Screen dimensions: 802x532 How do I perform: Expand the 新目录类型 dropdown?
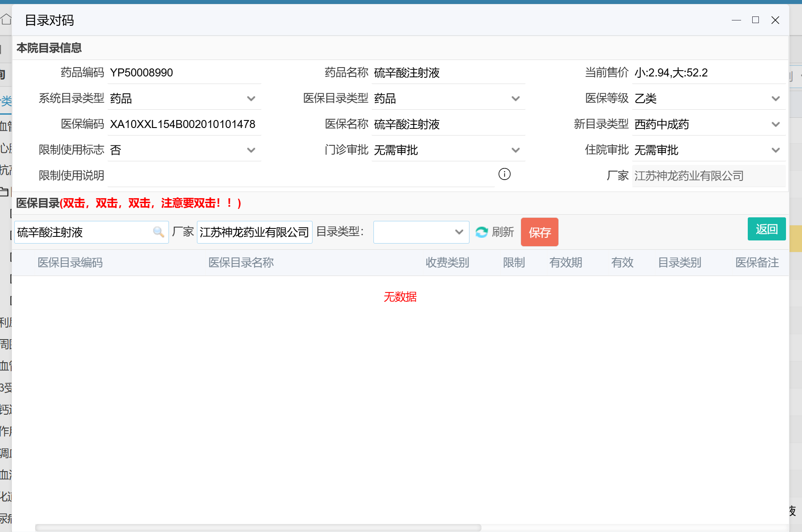pyautogui.click(x=775, y=124)
